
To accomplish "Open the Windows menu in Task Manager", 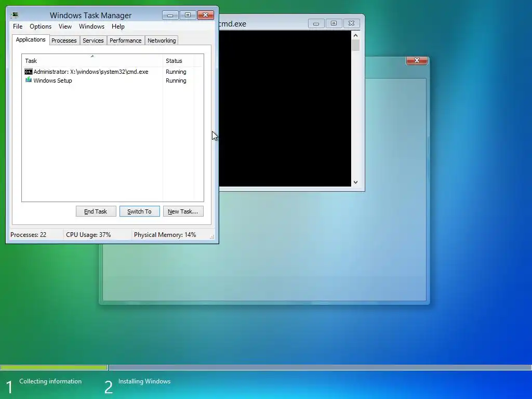I will tap(91, 26).
